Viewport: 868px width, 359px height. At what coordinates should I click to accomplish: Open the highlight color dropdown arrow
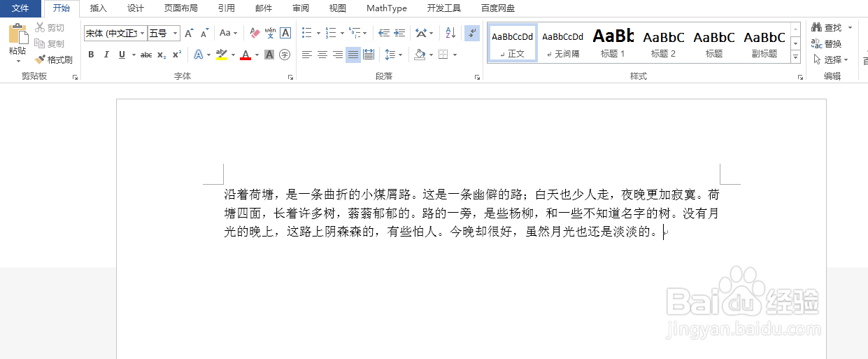pyautogui.click(x=233, y=55)
